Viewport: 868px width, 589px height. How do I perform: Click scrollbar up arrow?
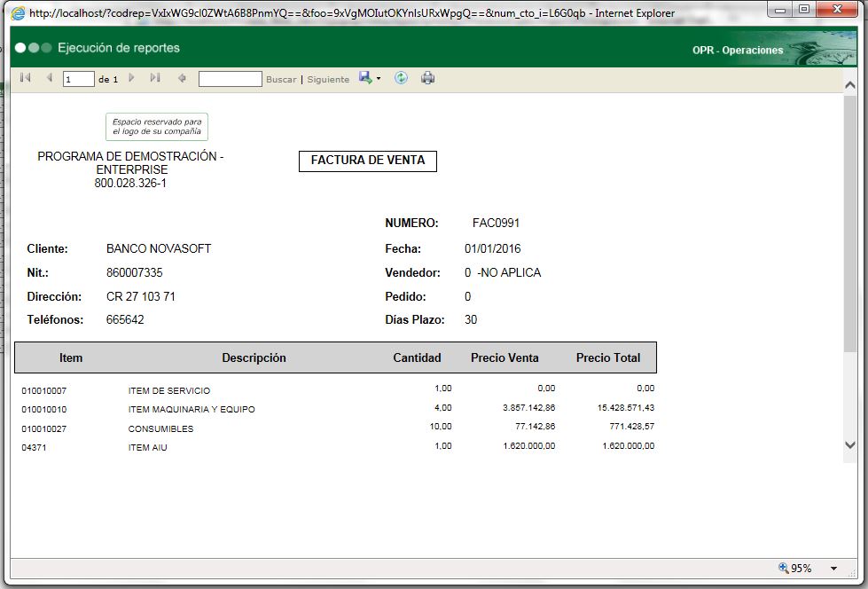click(850, 85)
